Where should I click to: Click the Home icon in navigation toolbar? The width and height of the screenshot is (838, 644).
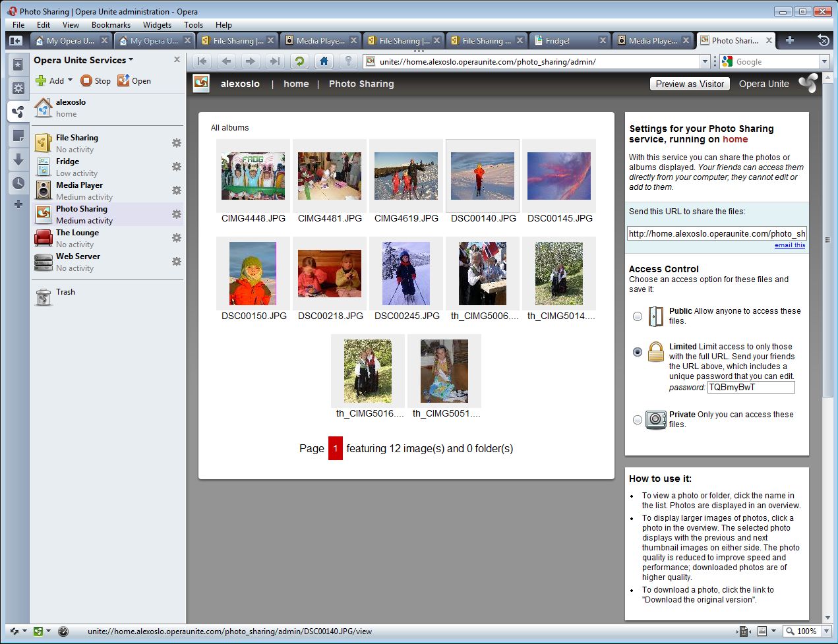click(324, 61)
